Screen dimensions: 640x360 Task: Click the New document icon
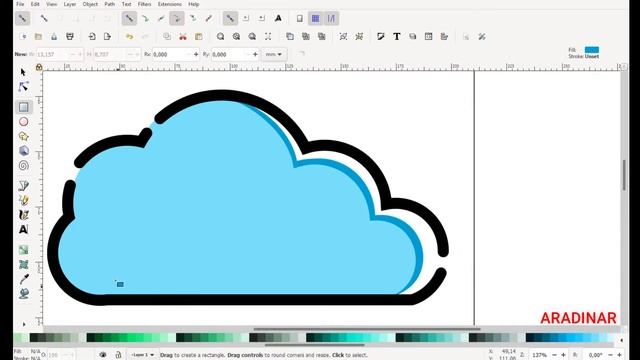tap(23, 37)
